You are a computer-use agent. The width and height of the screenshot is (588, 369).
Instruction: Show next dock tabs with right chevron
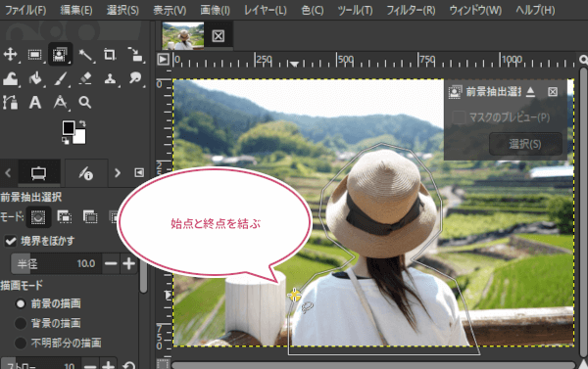[x=118, y=172]
